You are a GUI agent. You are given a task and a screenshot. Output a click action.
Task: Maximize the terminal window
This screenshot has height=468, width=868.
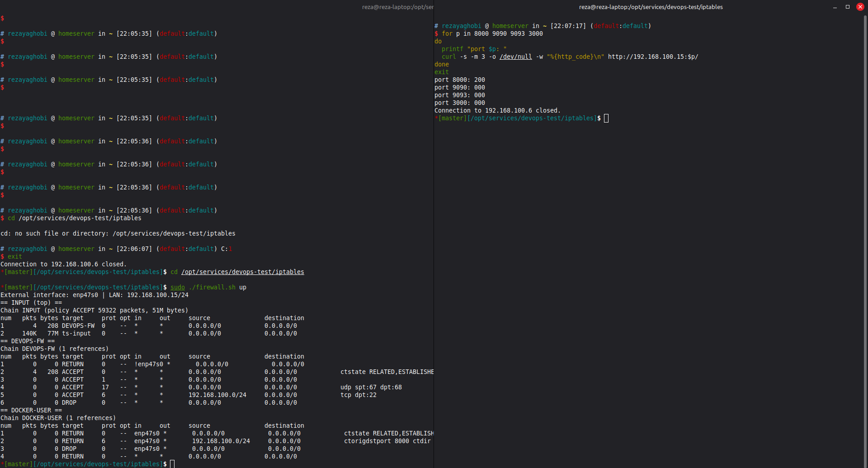[848, 7]
